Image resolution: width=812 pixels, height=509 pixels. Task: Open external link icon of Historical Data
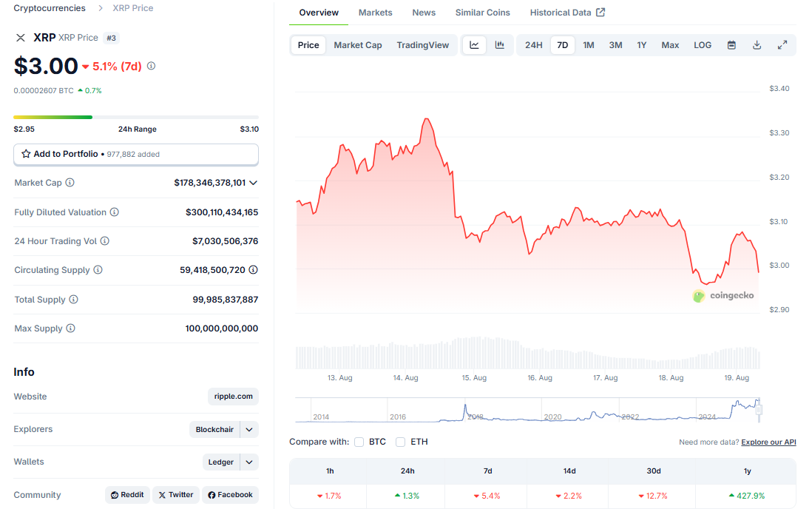[x=600, y=13]
